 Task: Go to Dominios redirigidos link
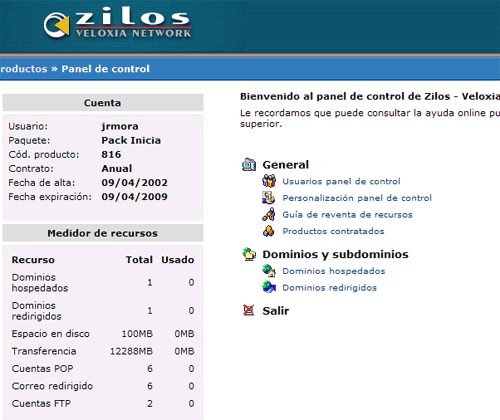tap(330, 288)
